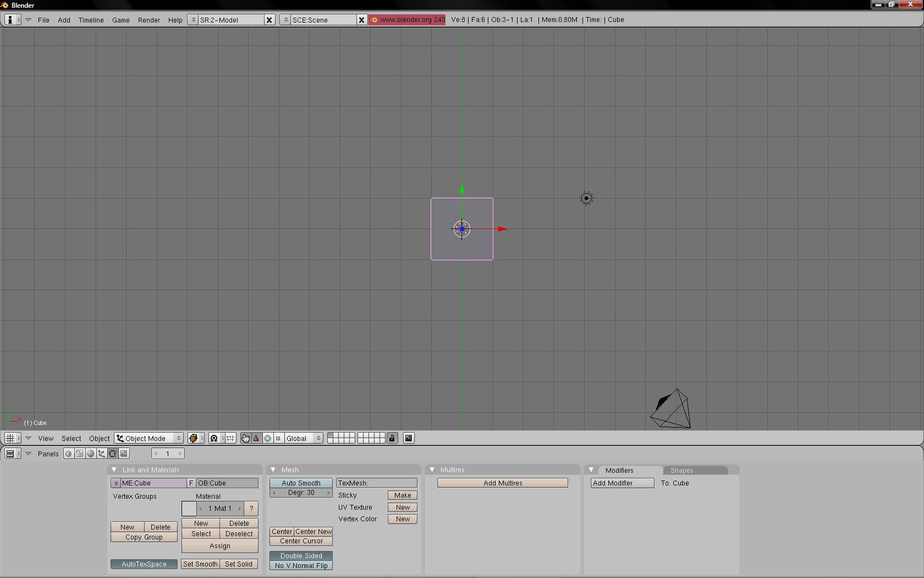Select the Object context panel icon

pyautogui.click(x=102, y=454)
